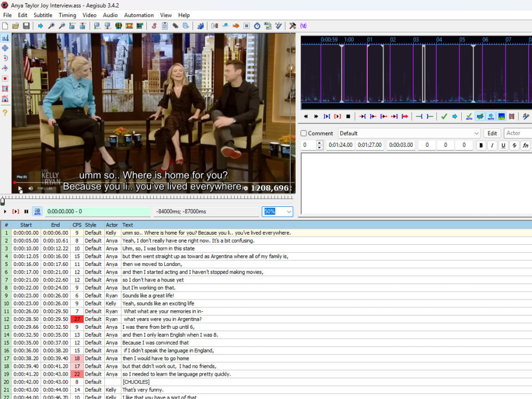Go to previous line in audio toolbar
Image resolution: width=532 pixels, height=399 pixels.
pyautogui.click(x=306, y=117)
